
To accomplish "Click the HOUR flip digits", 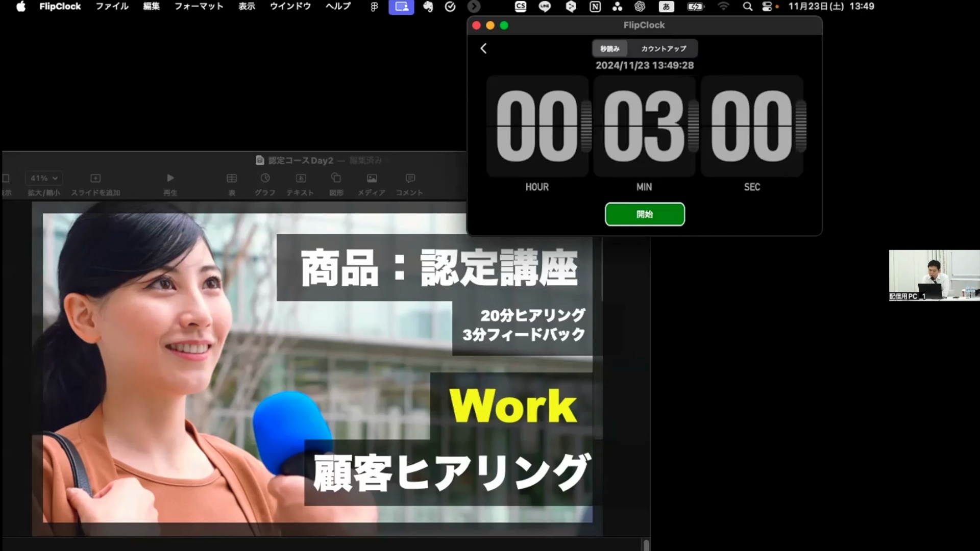I will [x=537, y=126].
